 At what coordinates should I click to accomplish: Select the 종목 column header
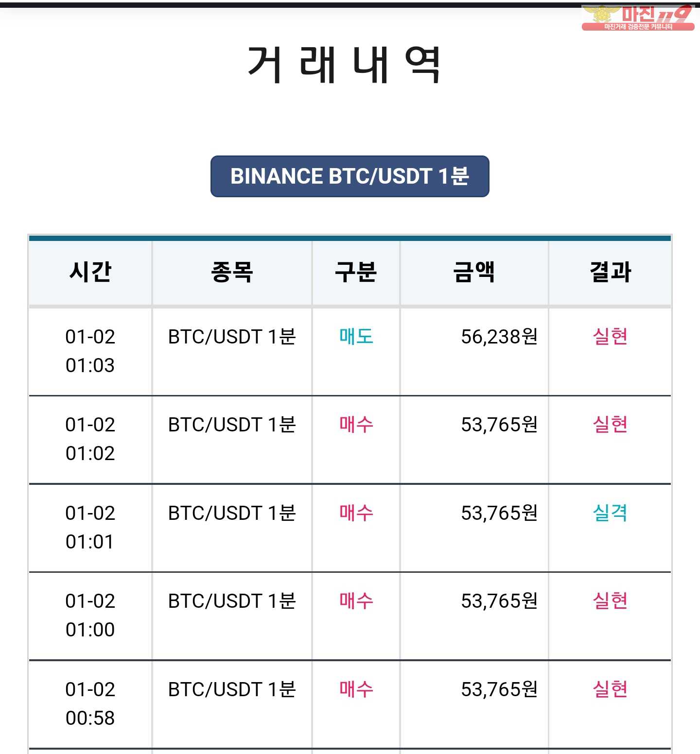(232, 272)
